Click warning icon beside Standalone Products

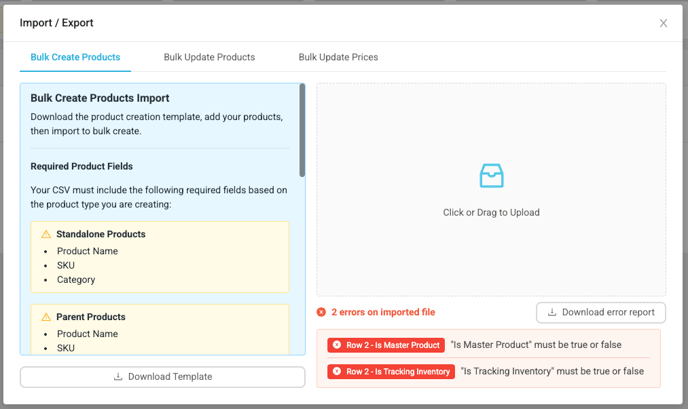click(x=45, y=234)
